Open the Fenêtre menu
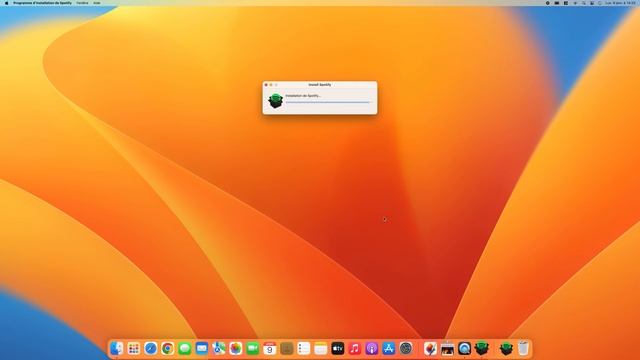 coord(82,3)
